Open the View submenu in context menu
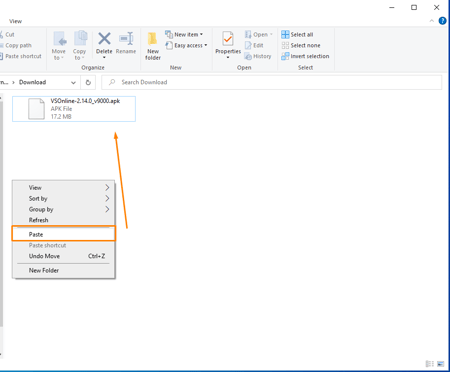This screenshot has height=372, width=450. tap(64, 188)
